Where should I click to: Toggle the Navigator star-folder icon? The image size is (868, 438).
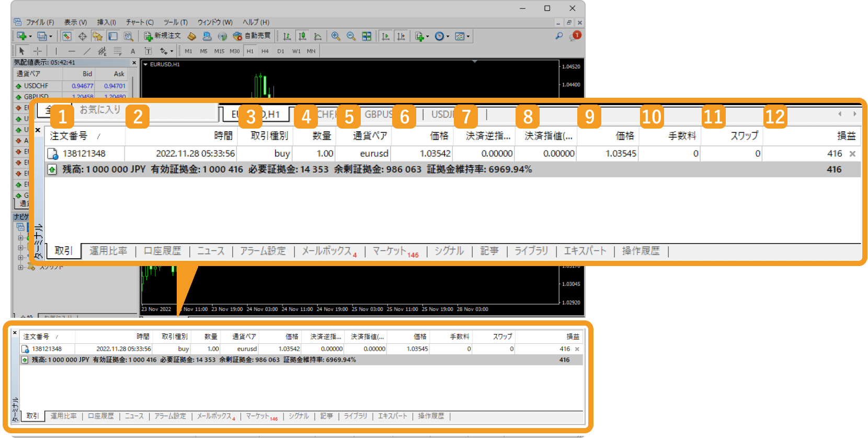click(x=97, y=36)
